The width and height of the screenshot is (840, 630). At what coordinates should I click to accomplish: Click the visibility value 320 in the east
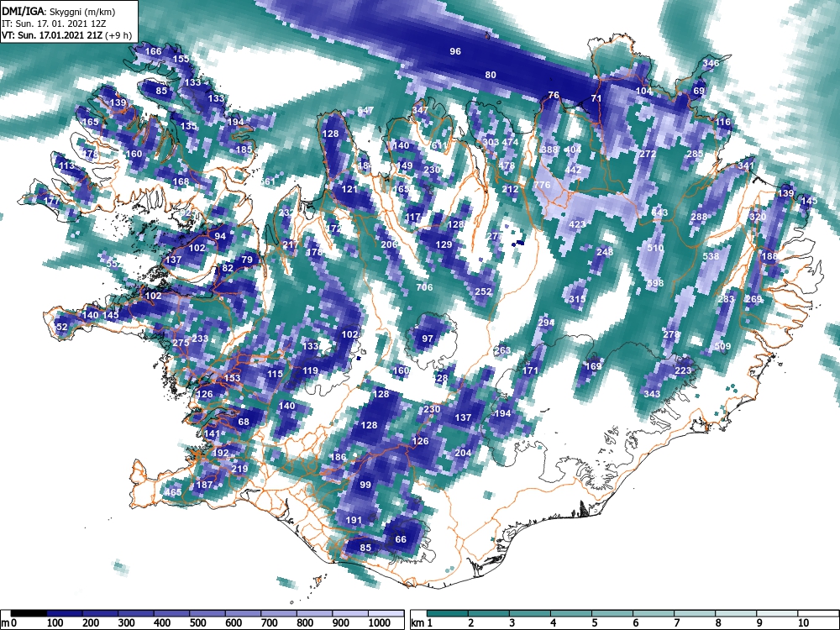click(x=758, y=217)
